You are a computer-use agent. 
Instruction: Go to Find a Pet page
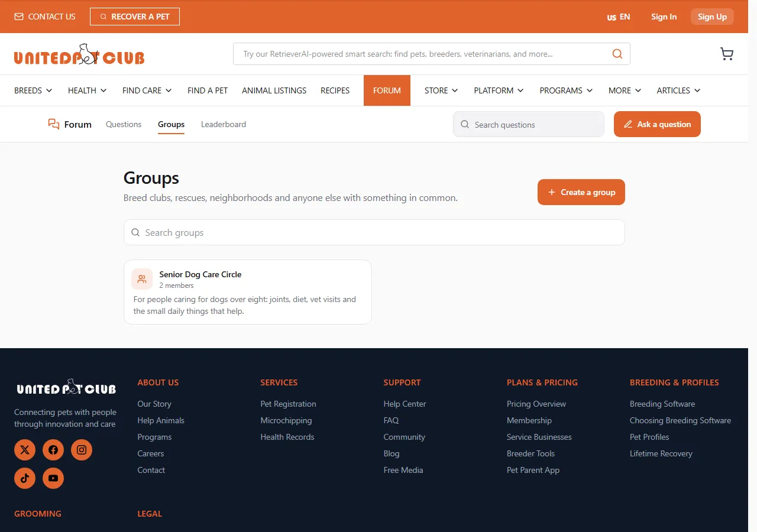point(208,90)
